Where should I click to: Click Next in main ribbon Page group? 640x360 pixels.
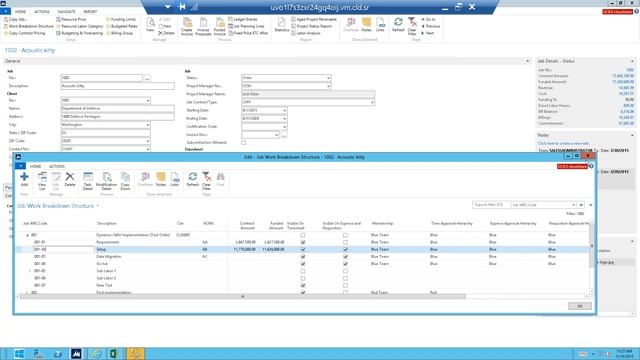pos(427,33)
